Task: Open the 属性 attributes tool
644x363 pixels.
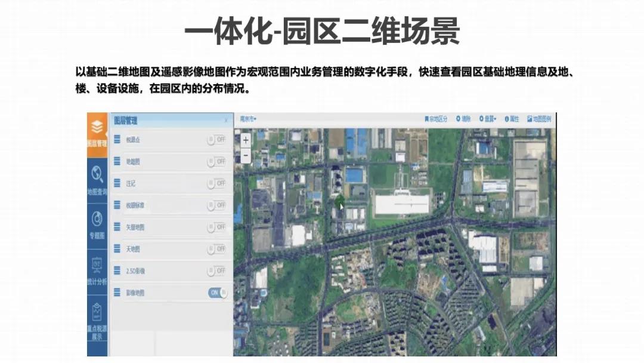Action: pos(512,119)
